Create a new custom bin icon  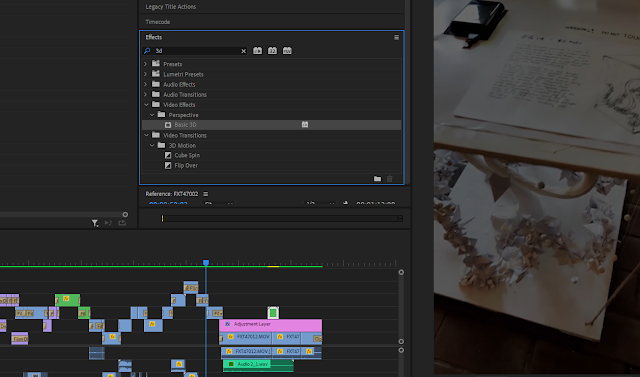click(x=378, y=179)
